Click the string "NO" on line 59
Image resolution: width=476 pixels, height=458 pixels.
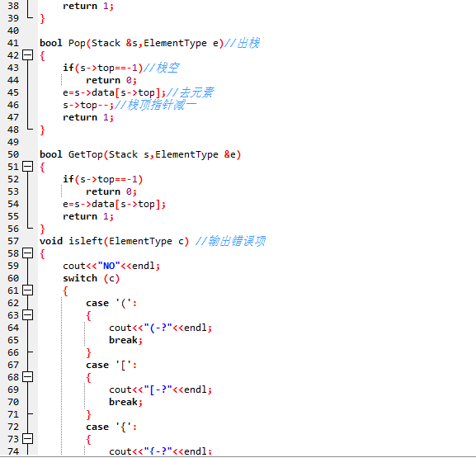[109, 266]
